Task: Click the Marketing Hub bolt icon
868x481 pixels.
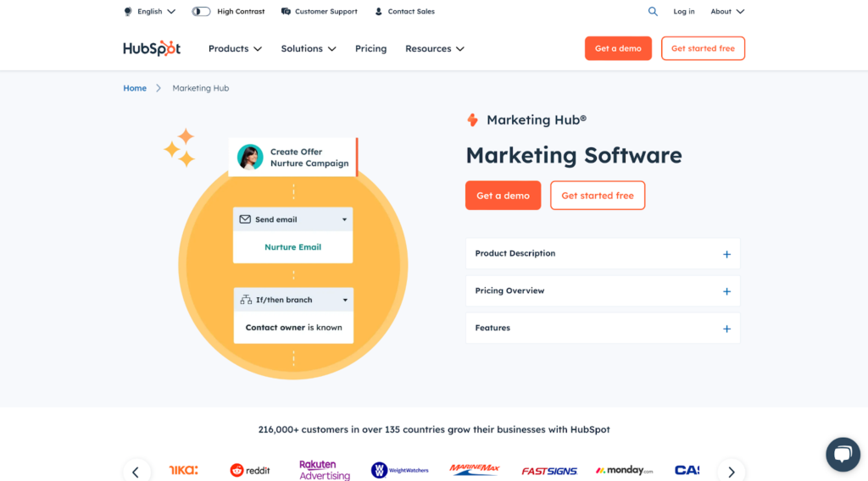Action: pos(472,120)
